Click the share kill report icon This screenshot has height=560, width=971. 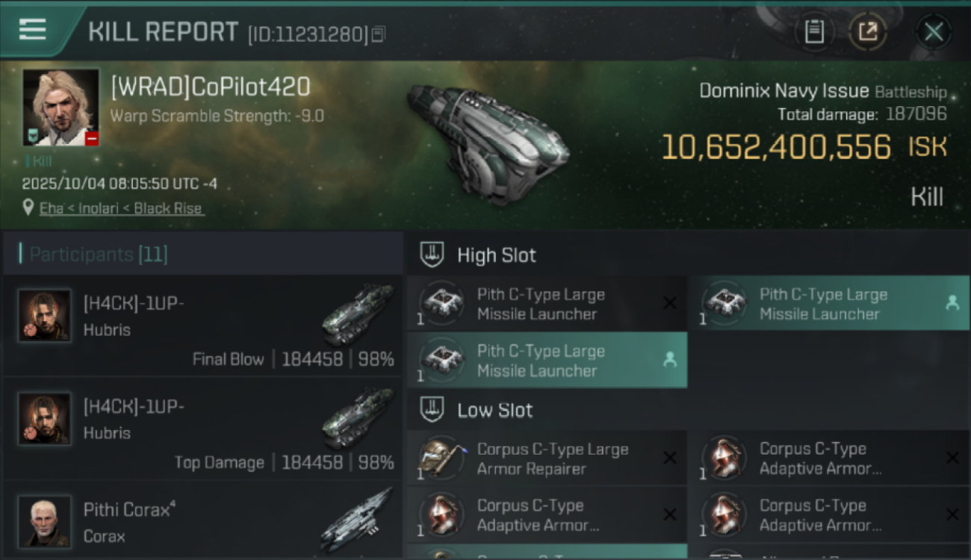click(x=868, y=31)
